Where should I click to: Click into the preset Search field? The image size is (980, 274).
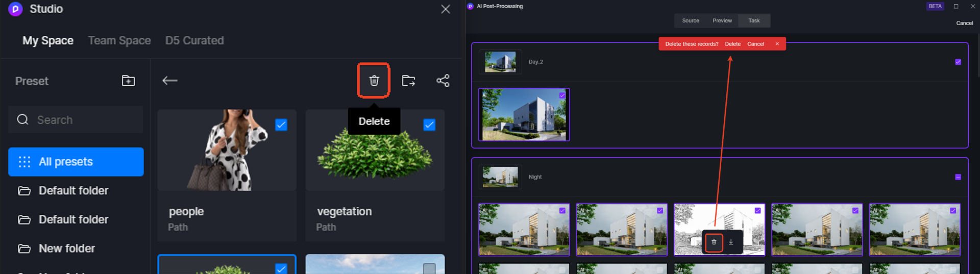click(x=76, y=119)
